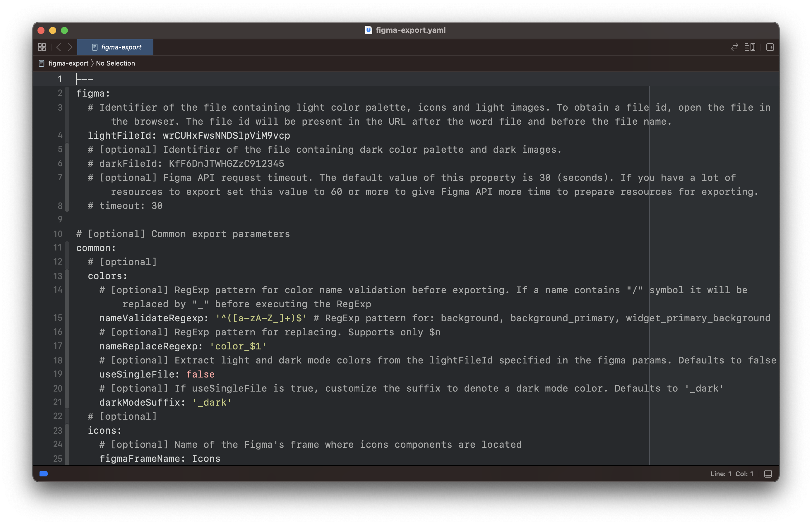This screenshot has height=525, width=812.
Task: Click the figma-export.yaml window title
Action: coord(410,30)
